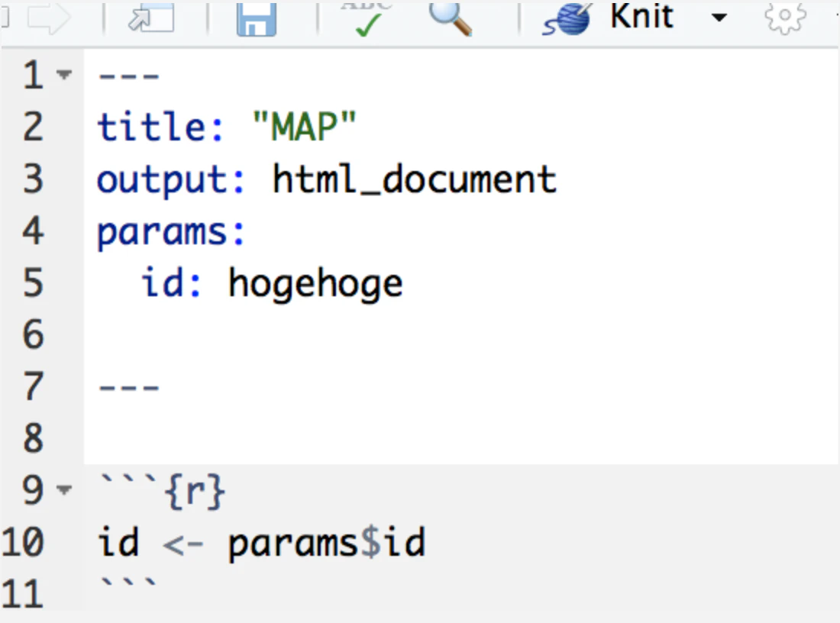This screenshot has height=623, width=840.
Task: Click the closing --- on line 7
Action: coord(129,387)
